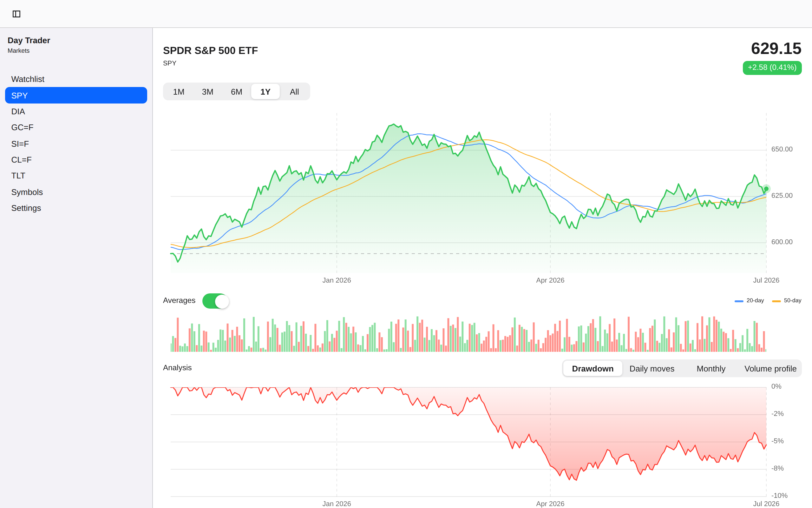Click the Analysis section label

coord(177,368)
